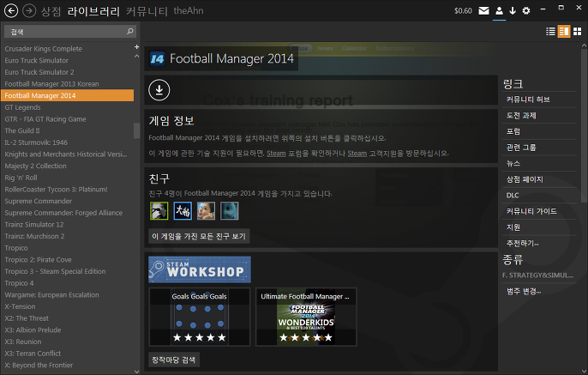Open the settings gear icon
The width and height of the screenshot is (588, 375).
526,10
